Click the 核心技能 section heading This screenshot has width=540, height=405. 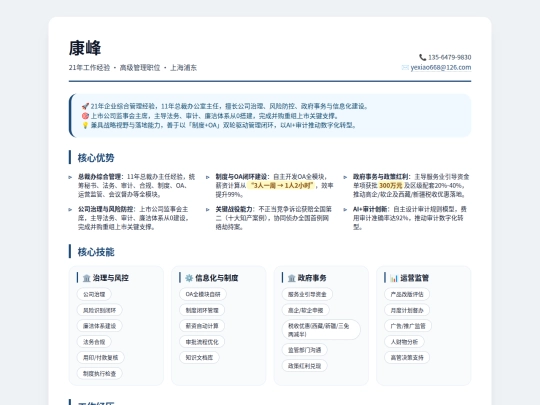96,252
